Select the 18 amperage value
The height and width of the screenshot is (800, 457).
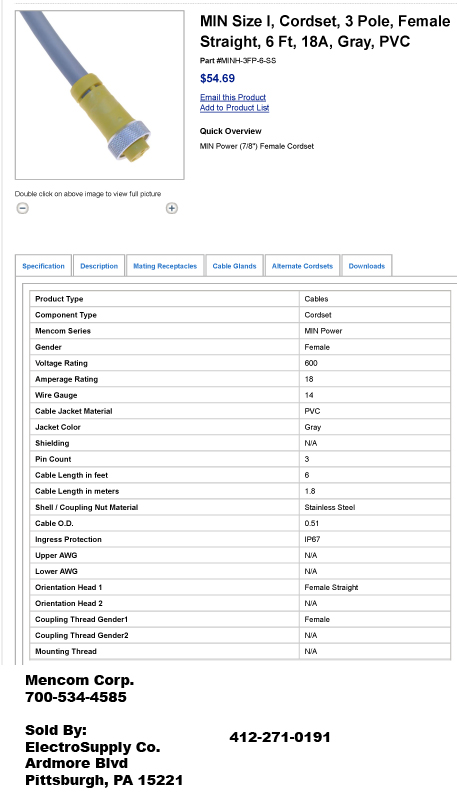pyautogui.click(x=309, y=379)
